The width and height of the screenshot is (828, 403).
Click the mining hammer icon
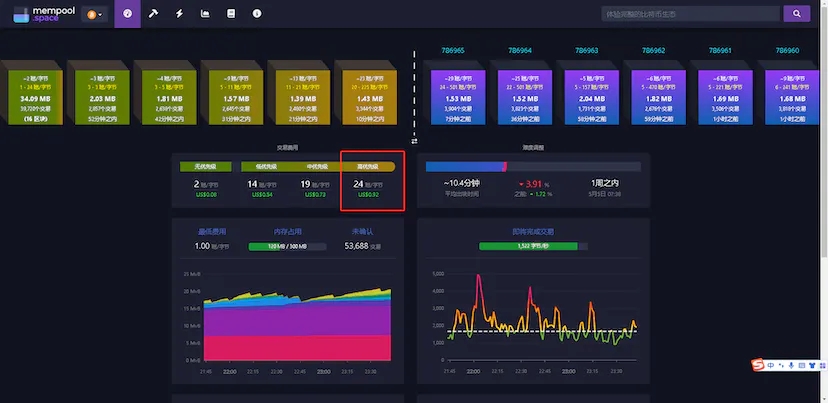153,14
